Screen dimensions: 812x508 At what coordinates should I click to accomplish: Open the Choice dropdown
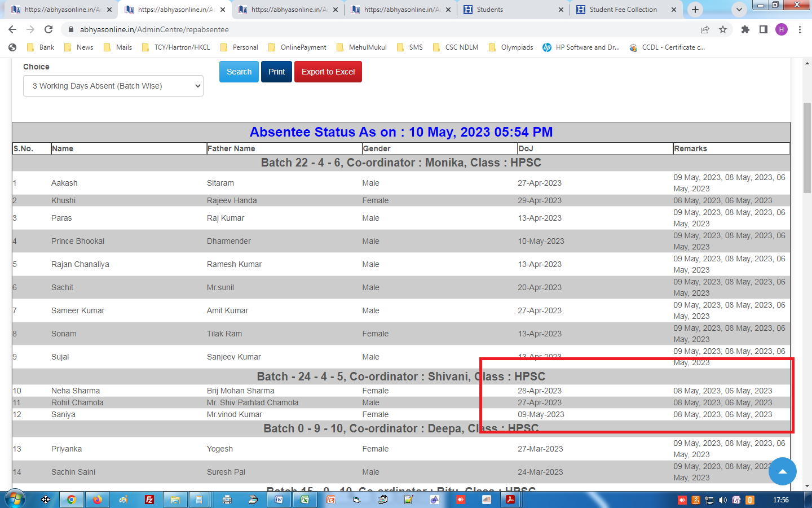[x=113, y=86]
